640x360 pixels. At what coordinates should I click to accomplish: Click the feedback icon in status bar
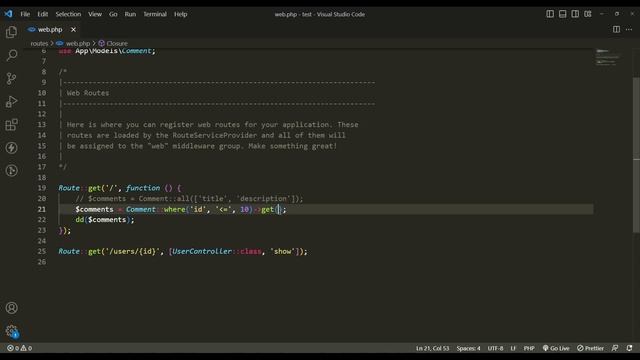pos(615,348)
